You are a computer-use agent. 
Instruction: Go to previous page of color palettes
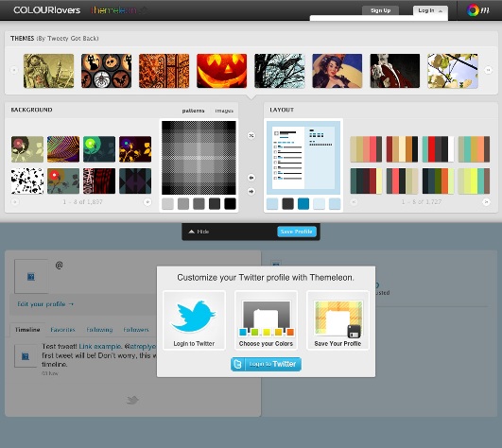354,202
